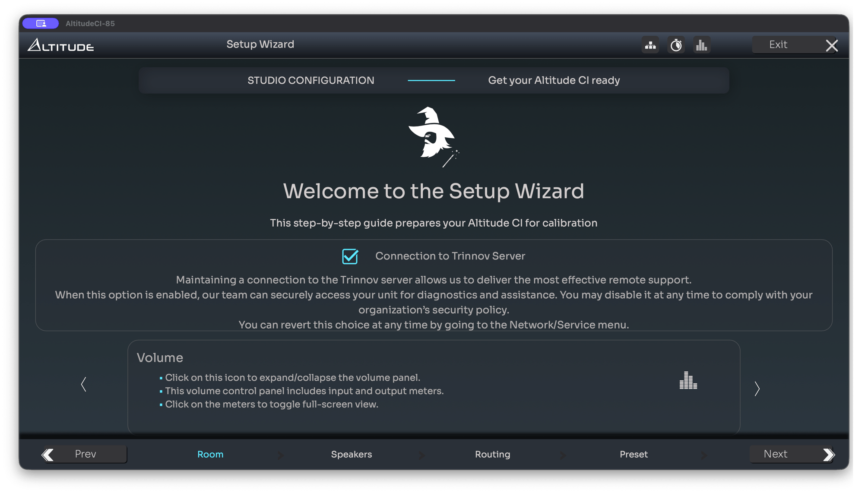Image resolution: width=868 pixels, height=493 pixels.
Task: Go to the Routing step
Action: pos(493,454)
